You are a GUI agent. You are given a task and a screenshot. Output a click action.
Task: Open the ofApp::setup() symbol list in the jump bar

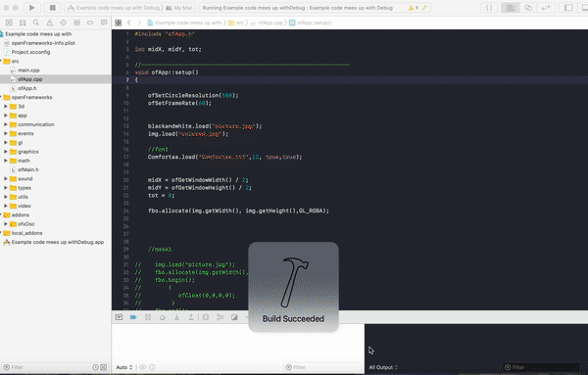pos(311,23)
